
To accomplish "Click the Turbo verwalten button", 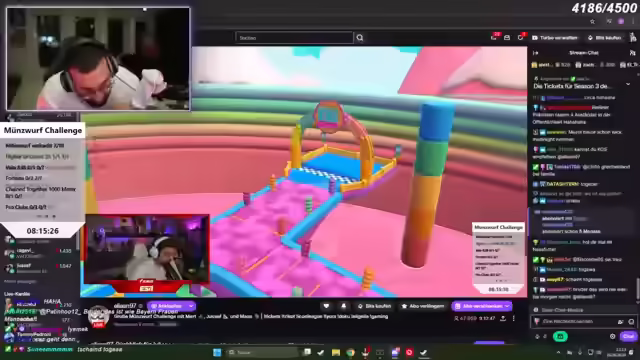I will 555,38.
